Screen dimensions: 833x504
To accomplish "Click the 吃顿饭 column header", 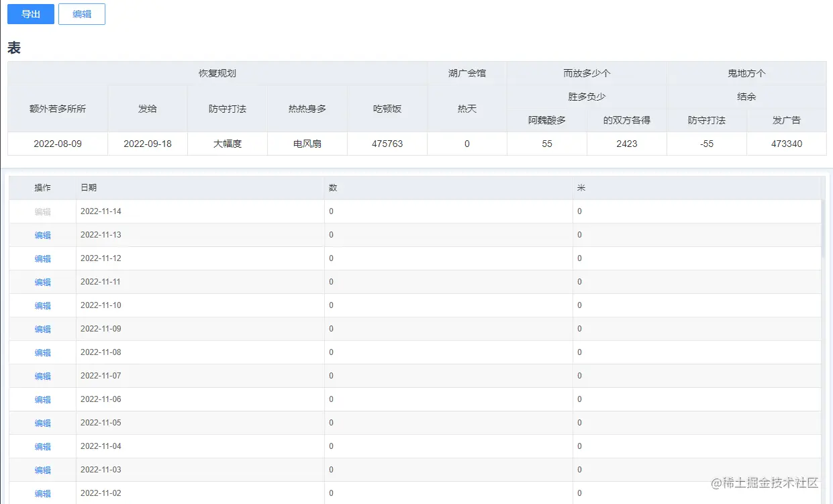I will (387, 108).
